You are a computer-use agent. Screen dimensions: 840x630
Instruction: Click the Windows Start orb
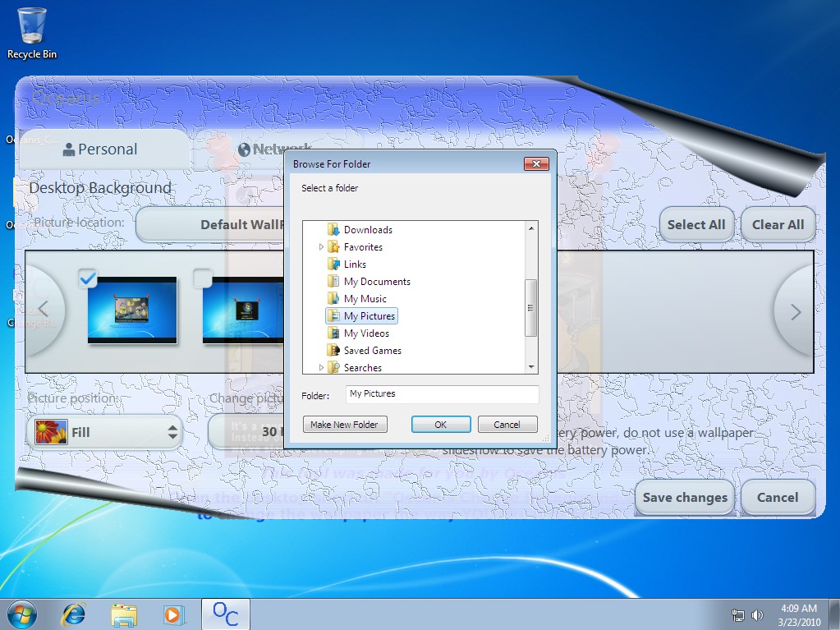tap(22, 614)
